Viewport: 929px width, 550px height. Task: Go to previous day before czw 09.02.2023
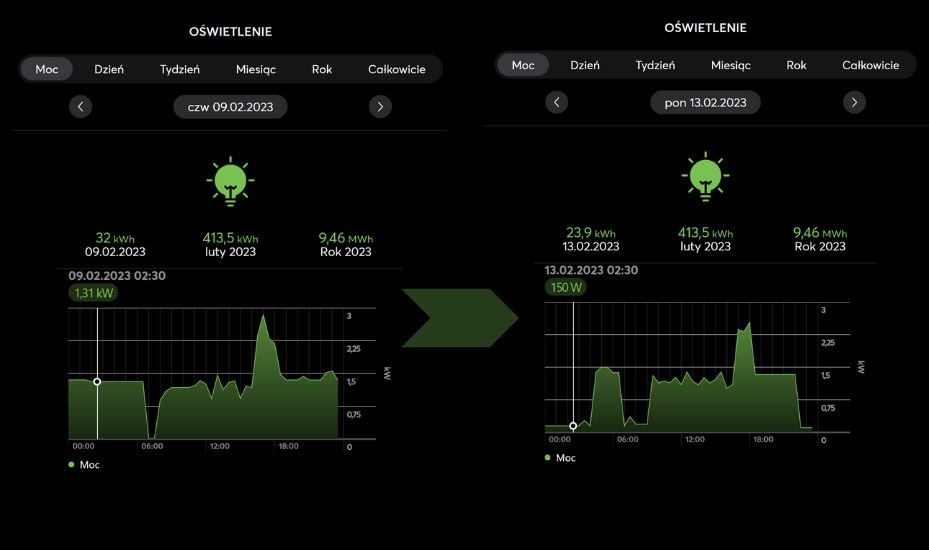(81, 106)
